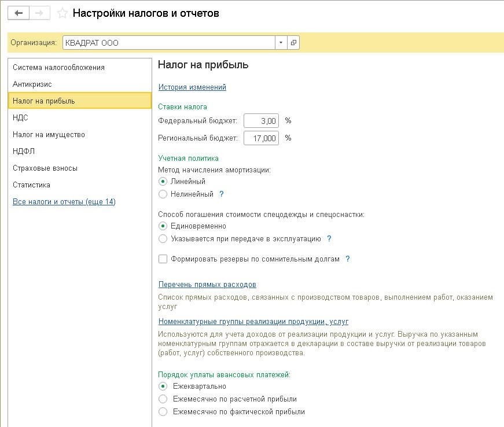Click the back navigation arrow

tap(16, 12)
